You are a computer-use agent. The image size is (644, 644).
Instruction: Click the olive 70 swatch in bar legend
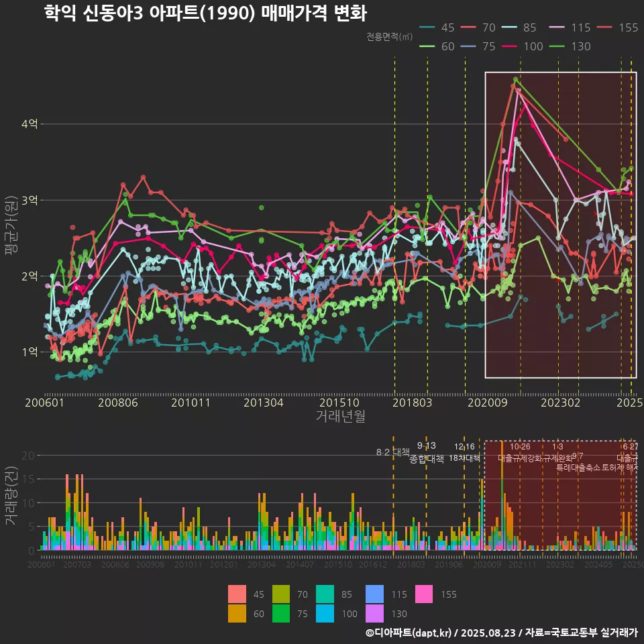281,594
